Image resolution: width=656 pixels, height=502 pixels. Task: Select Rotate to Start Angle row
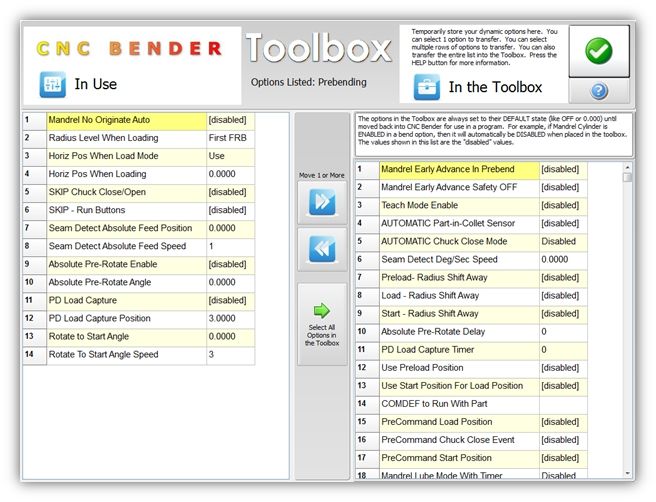pyautogui.click(x=138, y=336)
